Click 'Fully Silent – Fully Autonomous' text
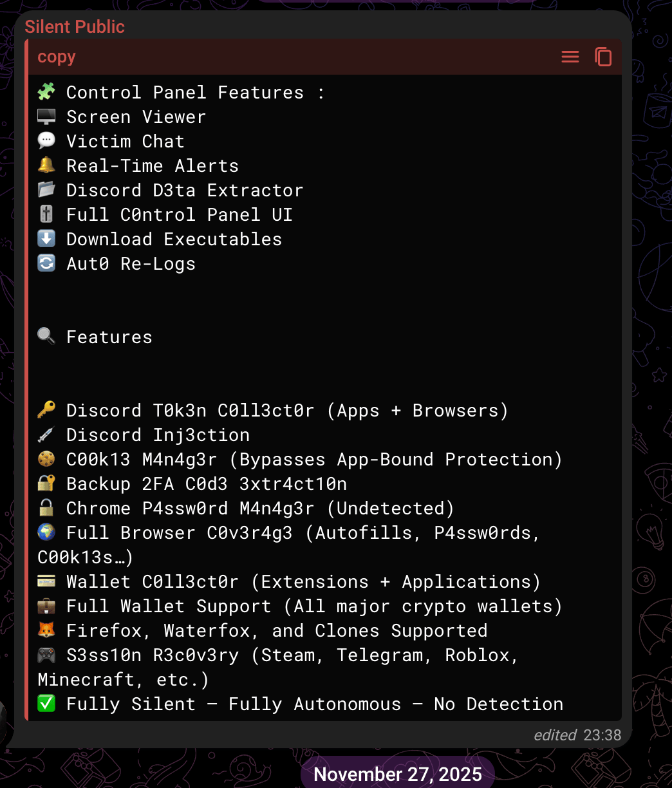 (234, 704)
